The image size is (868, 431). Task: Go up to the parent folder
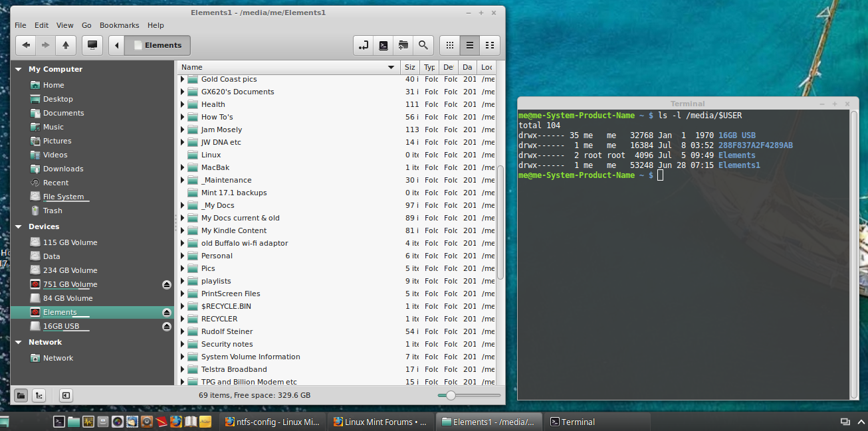point(65,45)
